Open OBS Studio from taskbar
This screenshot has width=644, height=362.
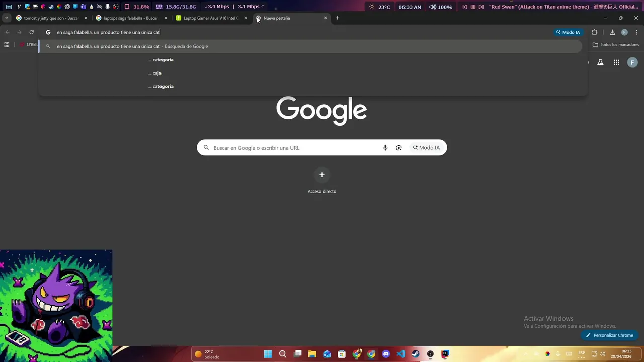[430, 354]
